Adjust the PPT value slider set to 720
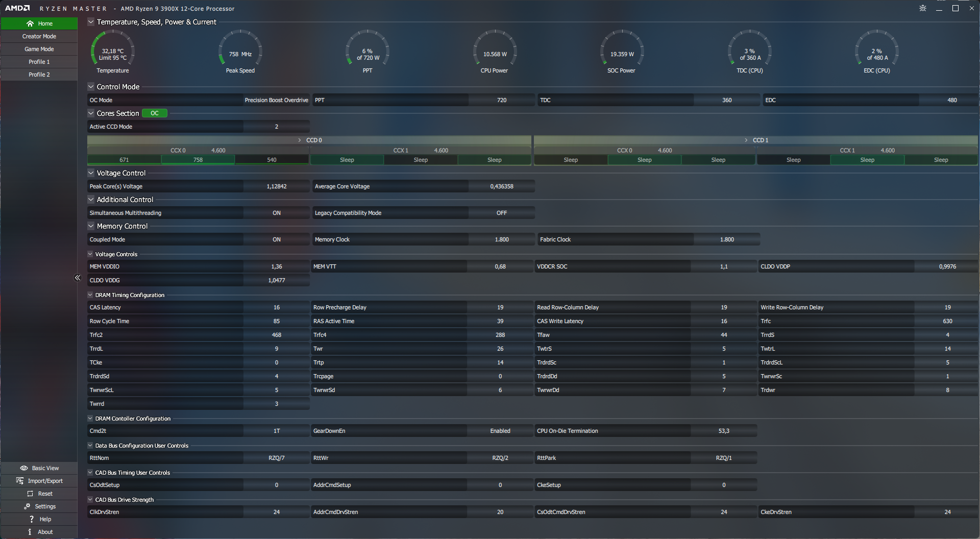Viewport: 980px width, 539px height. click(x=501, y=100)
